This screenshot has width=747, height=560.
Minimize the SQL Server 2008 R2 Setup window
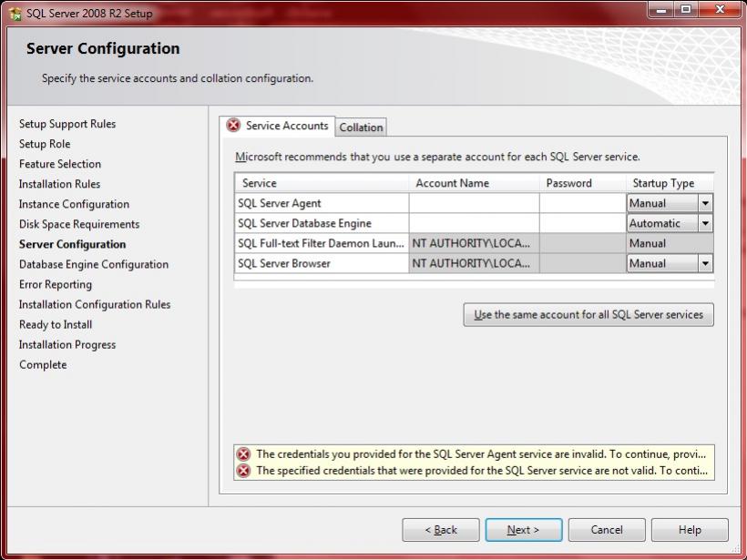click(x=660, y=9)
